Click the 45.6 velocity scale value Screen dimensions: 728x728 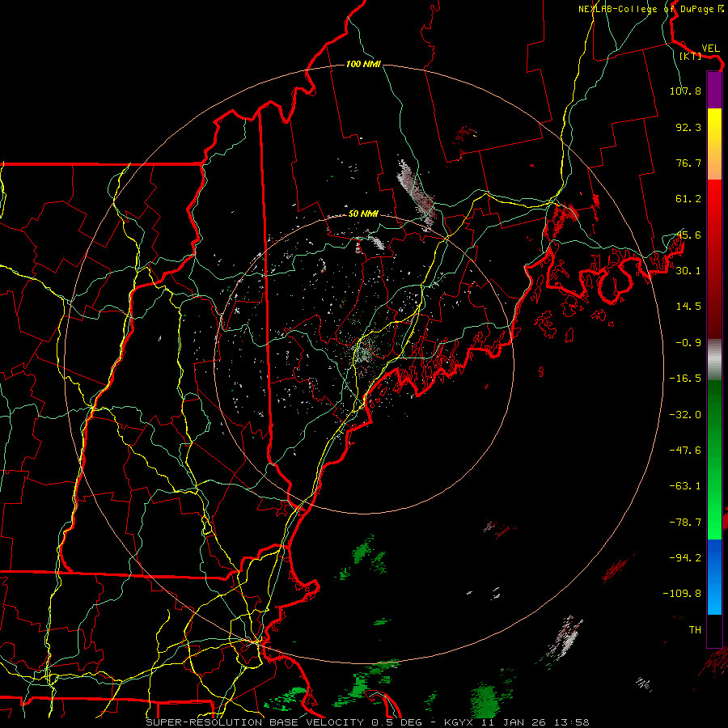688,235
